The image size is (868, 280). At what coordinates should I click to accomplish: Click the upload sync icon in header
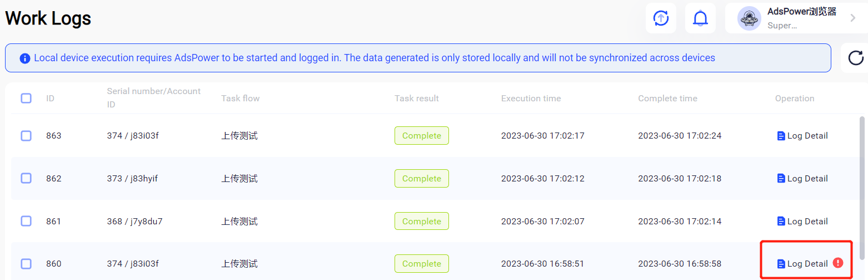coord(660,18)
